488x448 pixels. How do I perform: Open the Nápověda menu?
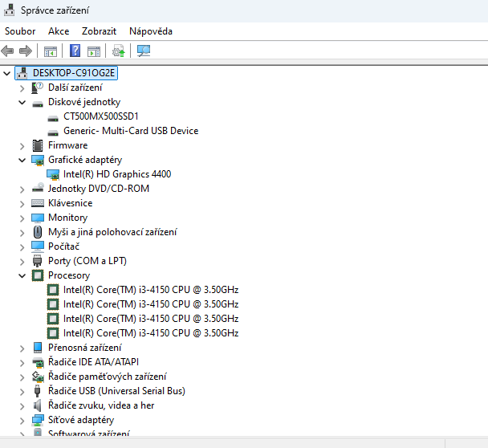tap(151, 31)
